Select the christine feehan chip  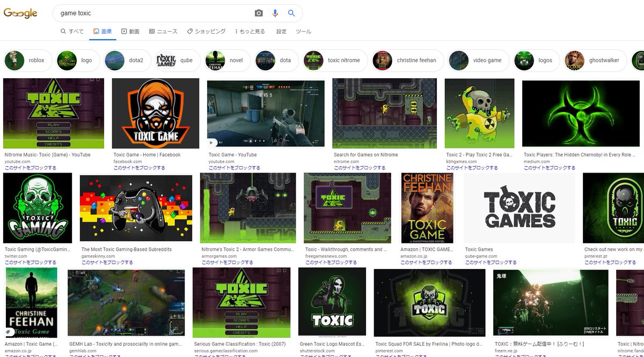pos(407,61)
